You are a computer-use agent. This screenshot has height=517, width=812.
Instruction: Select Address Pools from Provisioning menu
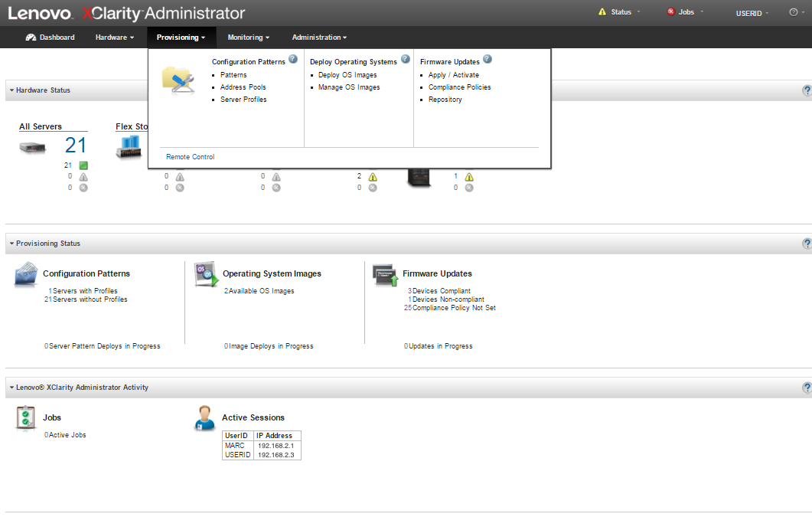(x=243, y=87)
